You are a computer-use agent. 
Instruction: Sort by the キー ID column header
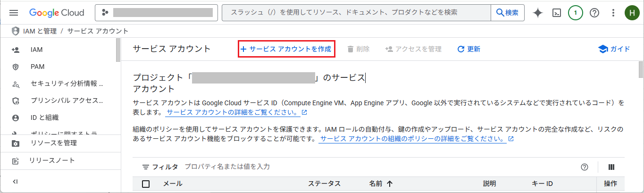[x=542, y=184]
